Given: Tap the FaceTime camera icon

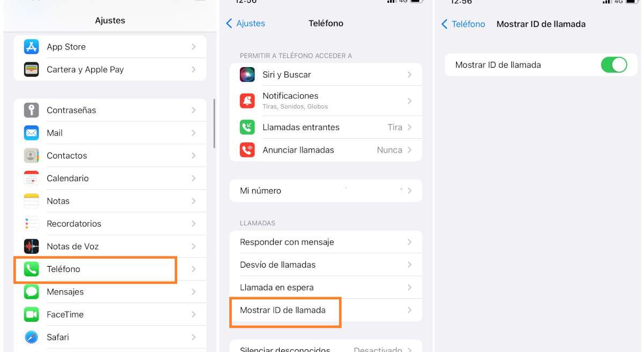Looking at the screenshot, I should (32, 314).
